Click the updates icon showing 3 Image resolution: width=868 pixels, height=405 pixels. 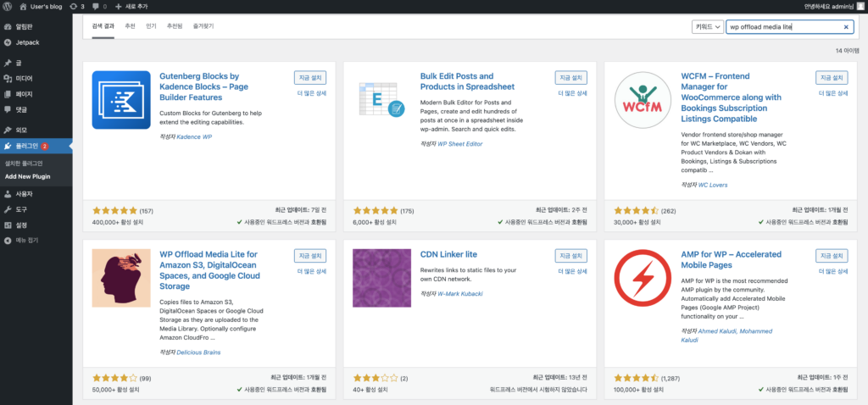click(74, 7)
